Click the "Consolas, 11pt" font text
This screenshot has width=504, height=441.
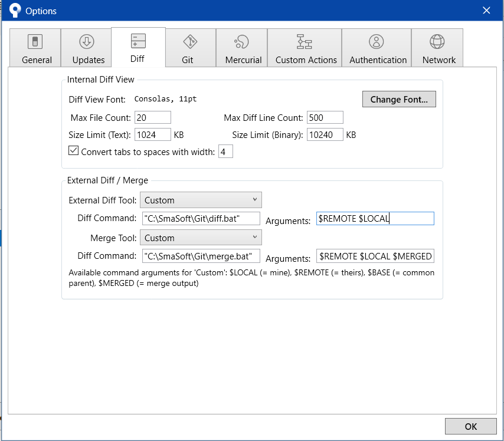point(165,99)
